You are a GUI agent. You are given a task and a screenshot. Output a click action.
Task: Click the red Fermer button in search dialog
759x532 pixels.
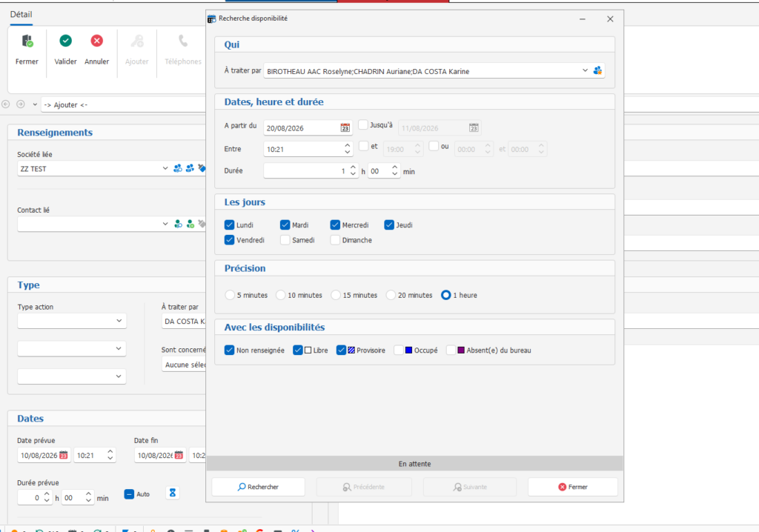point(573,487)
